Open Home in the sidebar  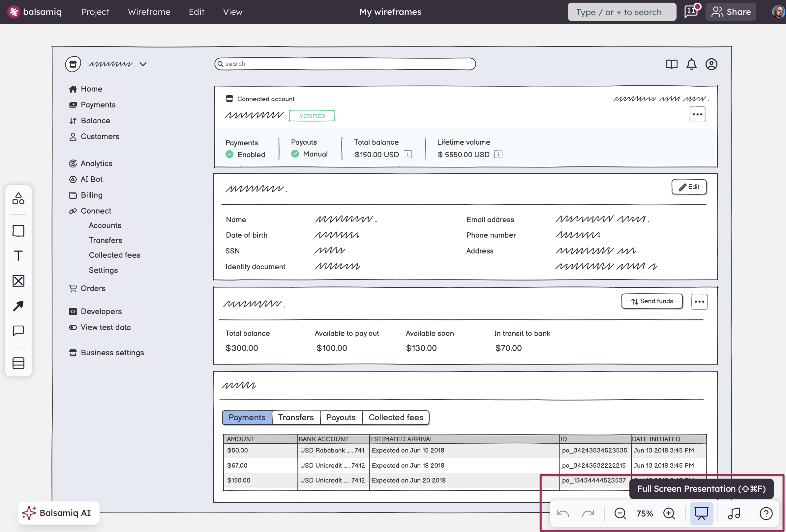click(85, 89)
